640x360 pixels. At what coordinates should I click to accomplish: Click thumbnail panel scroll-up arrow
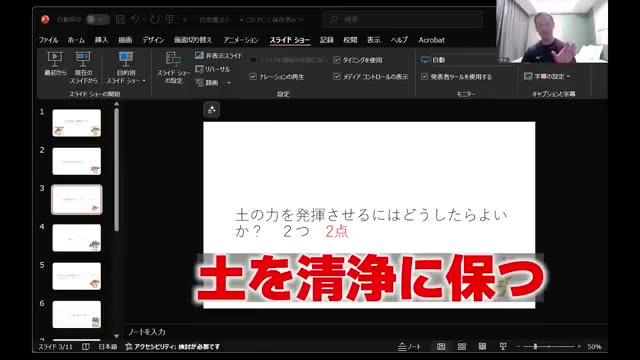[117, 104]
